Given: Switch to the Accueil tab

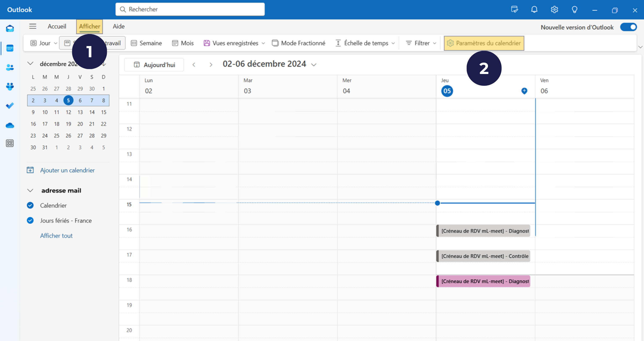Looking at the screenshot, I should pos(57,26).
